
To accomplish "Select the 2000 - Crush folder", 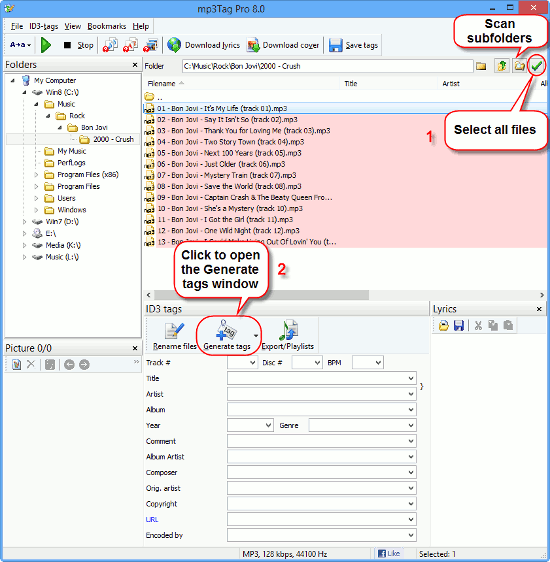I will [x=113, y=139].
